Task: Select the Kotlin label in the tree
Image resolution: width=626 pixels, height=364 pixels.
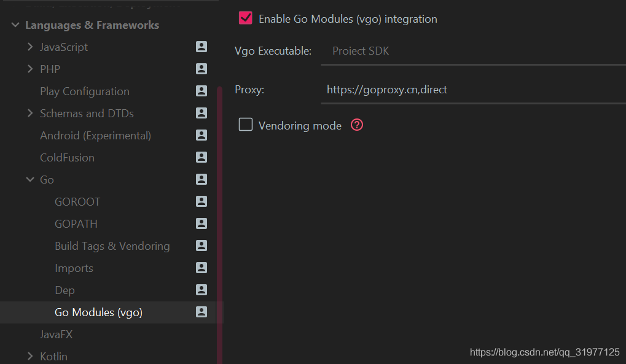Action: (x=53, y=357)
